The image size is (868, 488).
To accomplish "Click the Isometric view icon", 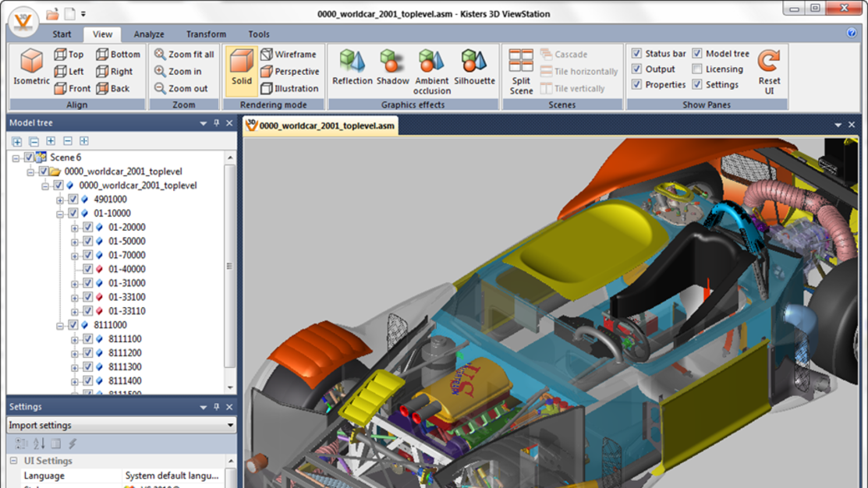I will click(31, 66).
